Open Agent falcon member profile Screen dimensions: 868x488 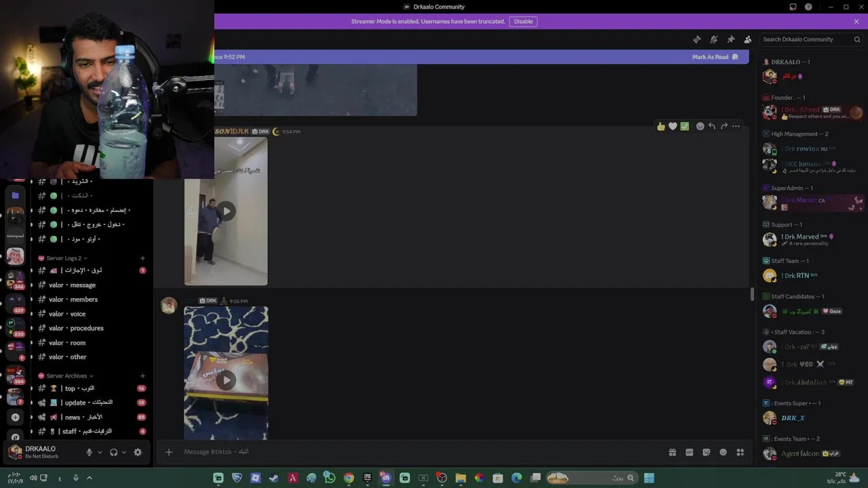point(811,454)
